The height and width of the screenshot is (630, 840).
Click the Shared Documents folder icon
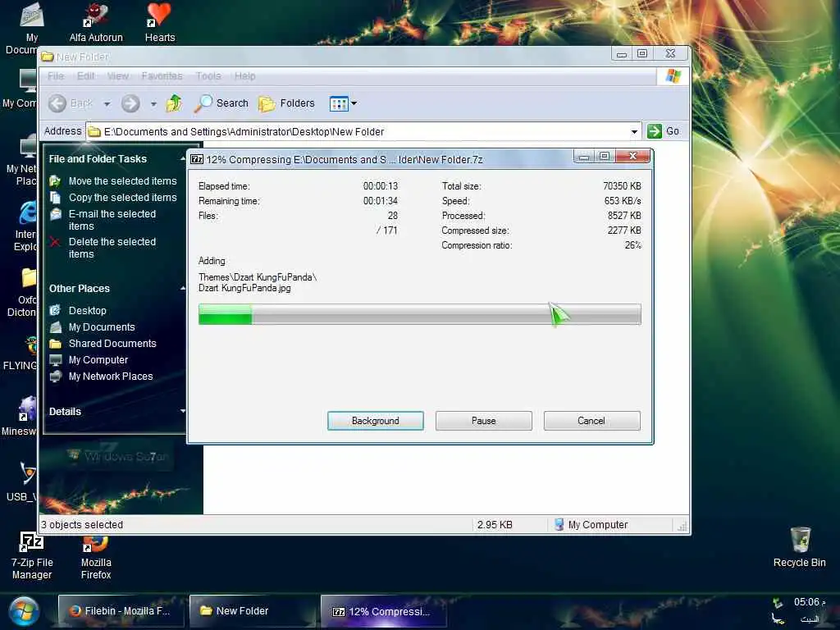tap(55, 344)
